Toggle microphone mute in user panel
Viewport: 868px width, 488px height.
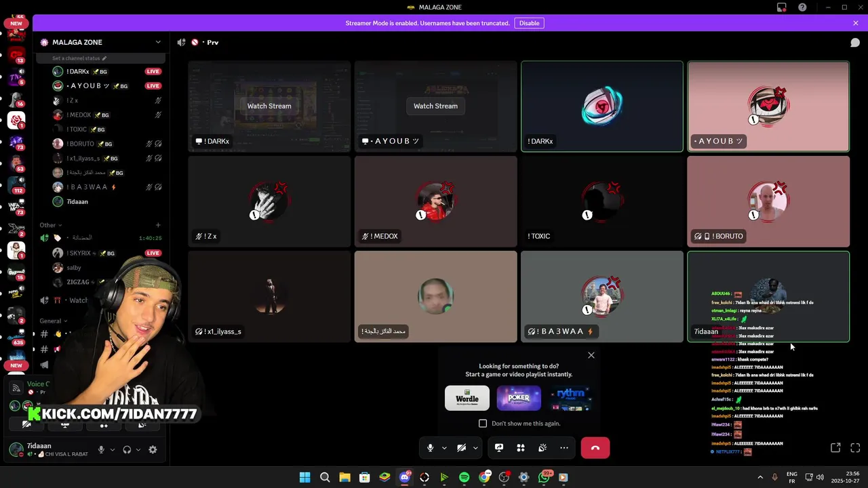click(101, 449)
